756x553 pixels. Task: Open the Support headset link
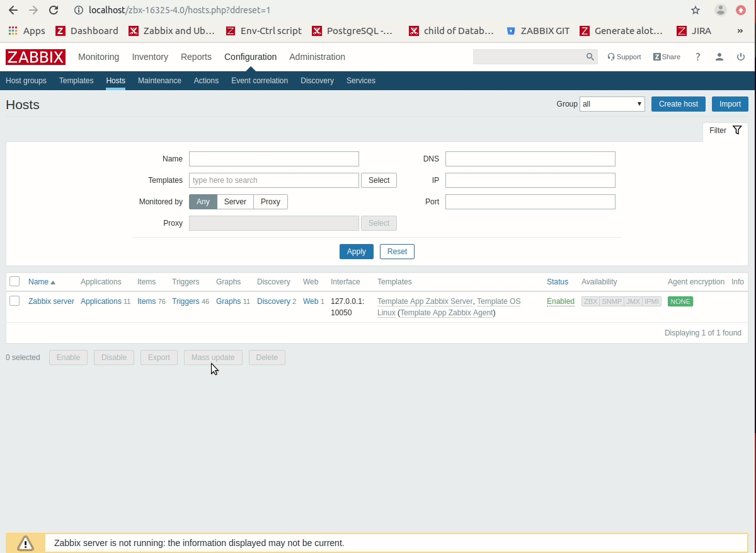[x=624, y=57]
